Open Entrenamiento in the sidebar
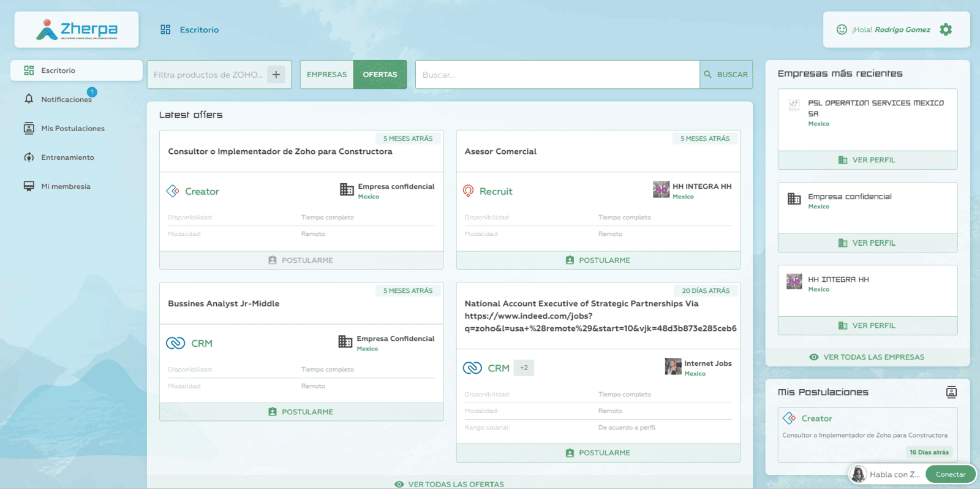This screenshot has height=489, width=980. click(67, 157)
